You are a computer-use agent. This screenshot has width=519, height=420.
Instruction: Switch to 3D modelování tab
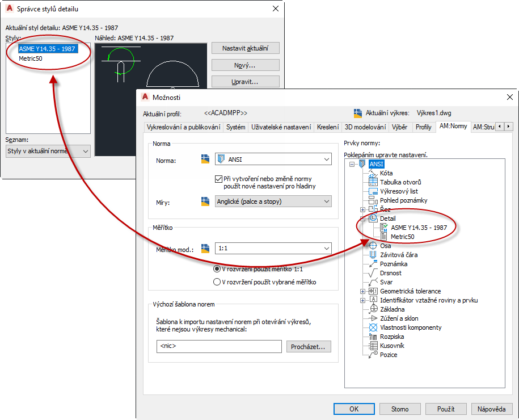click(x=365, y=127)
